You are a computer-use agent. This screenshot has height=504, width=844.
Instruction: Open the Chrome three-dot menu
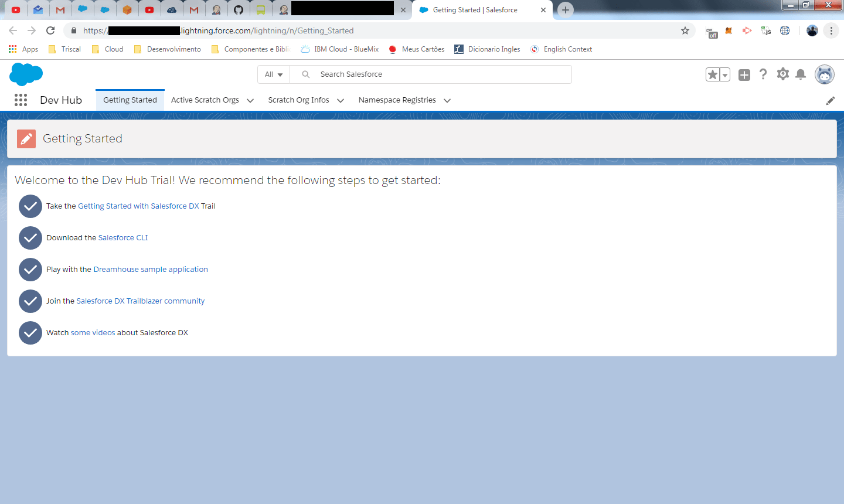coord(831,30)
